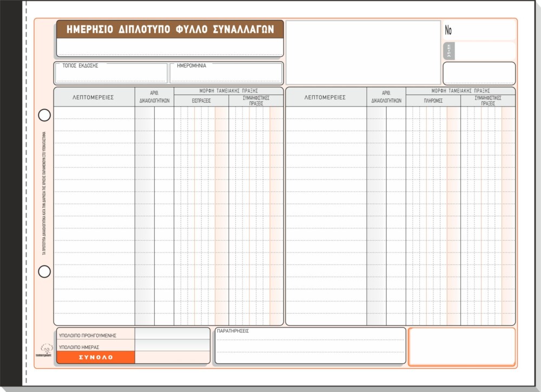Image resolution: width=541 pixels, height=392 pixels.
Task: Click the large blank box beside the title
Action: (x=364, y=52)
